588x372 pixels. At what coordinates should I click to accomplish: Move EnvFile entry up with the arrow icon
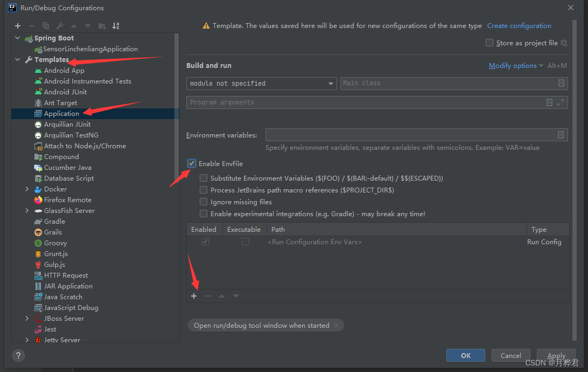(x=222, y=296)
